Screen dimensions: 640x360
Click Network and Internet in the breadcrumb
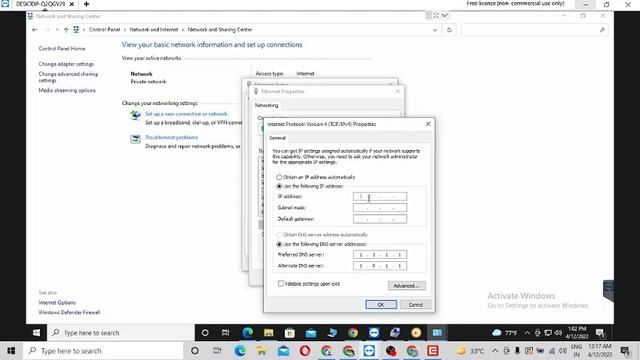tap(154, 30)
